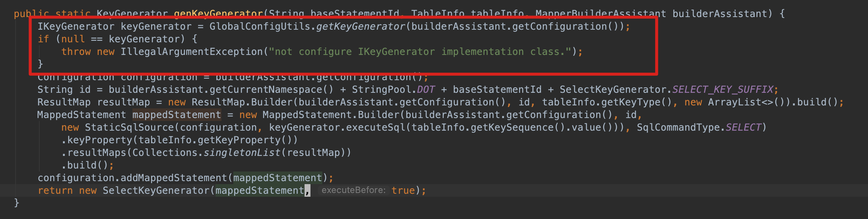This screenshot has height=219, width=868.
Task: Click the SELECT_KEY_SUFFIX constant
Action: (723, 90)
